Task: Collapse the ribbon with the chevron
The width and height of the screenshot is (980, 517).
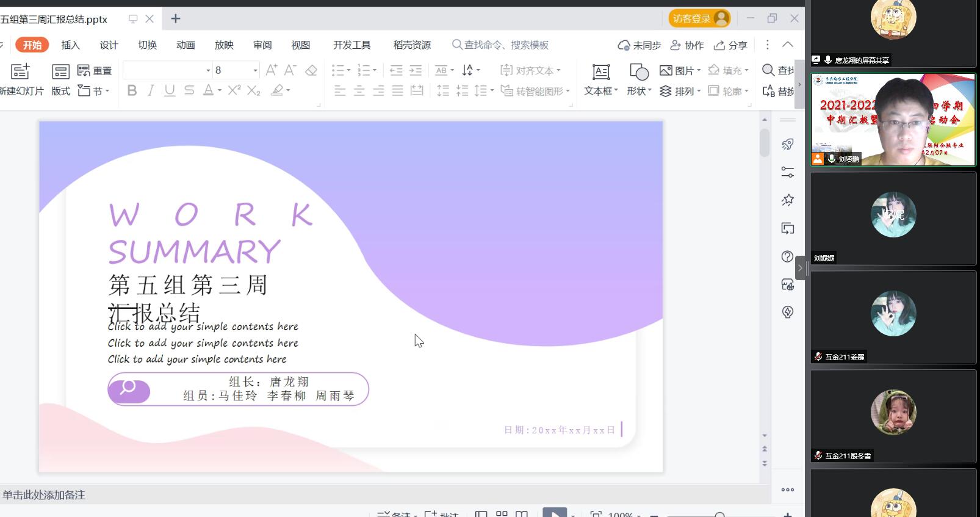Action: pos(788,45)
